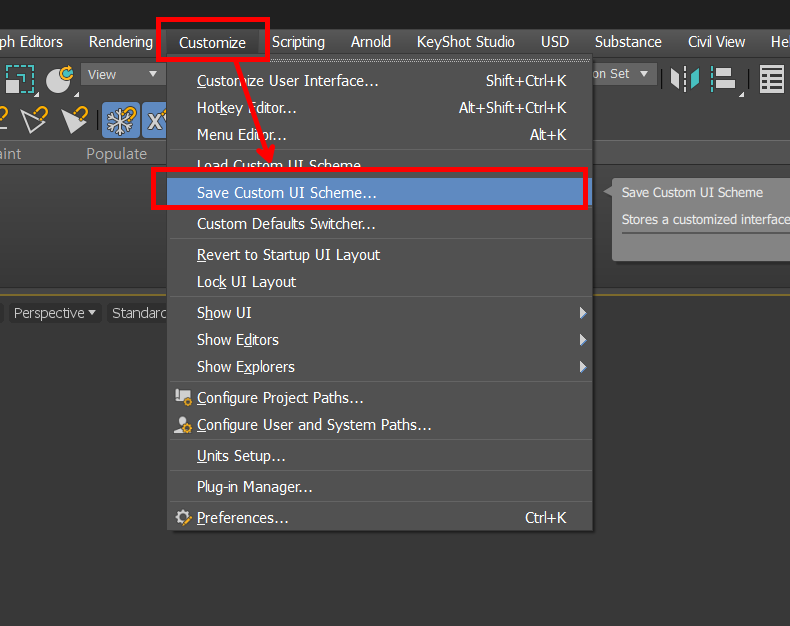Select the sphere-with-rotate-arrow Select and Place tool
The width and height of the screenshot is (790, 626).
(x=59, y=80)
